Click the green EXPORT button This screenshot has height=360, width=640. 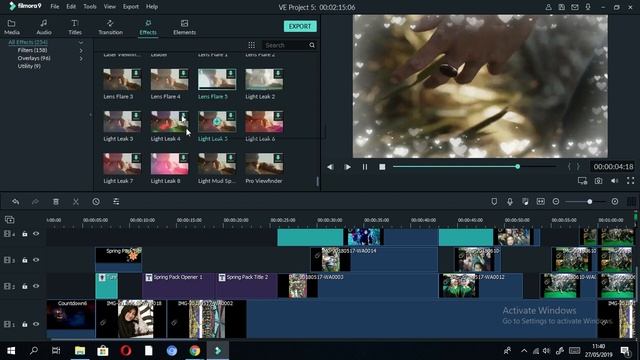click(x=300, y=26)
